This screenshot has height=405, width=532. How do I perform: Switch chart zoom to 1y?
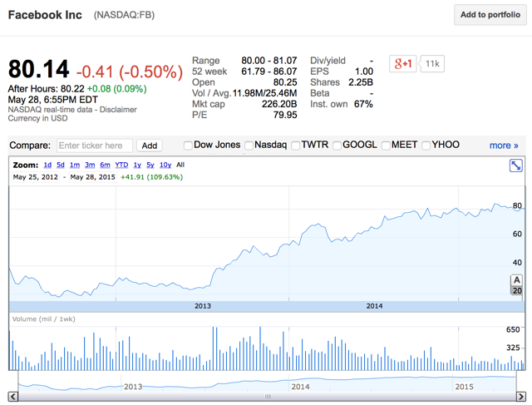coord(137,165)
